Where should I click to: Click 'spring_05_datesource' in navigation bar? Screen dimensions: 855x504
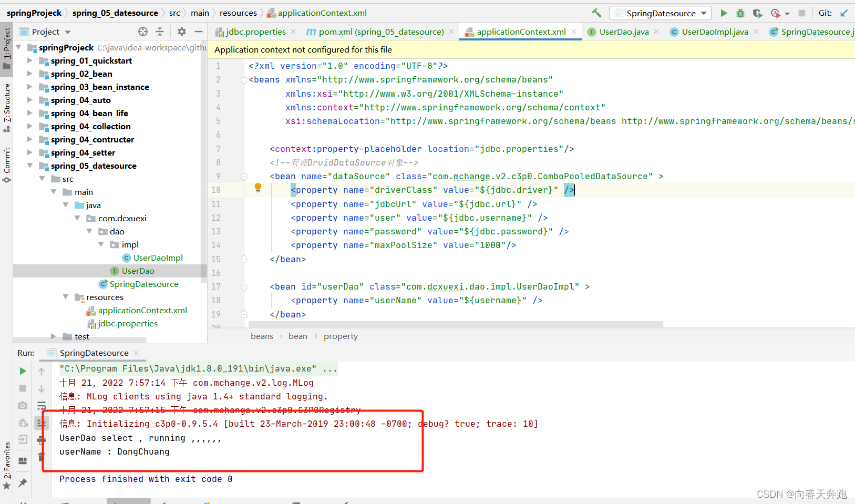coord(115,13)
